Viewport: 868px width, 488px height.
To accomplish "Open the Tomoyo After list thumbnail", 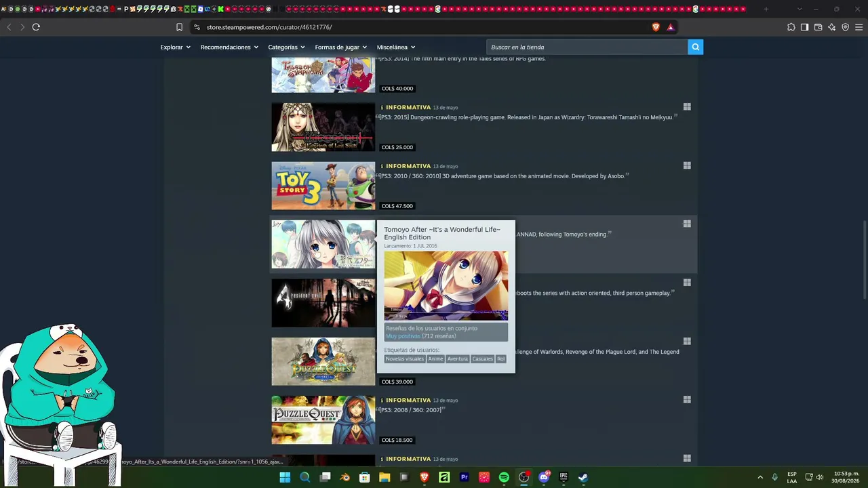I will (x=323, y=244).
